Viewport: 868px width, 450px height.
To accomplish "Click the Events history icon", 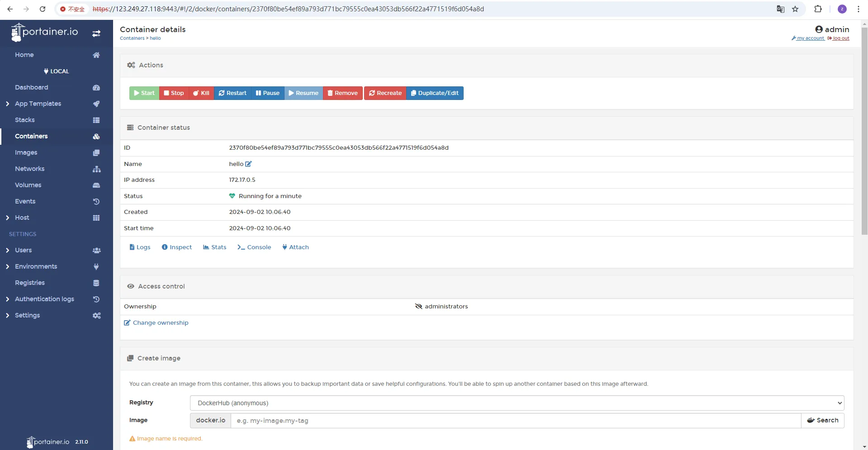I will coord(96,202).
